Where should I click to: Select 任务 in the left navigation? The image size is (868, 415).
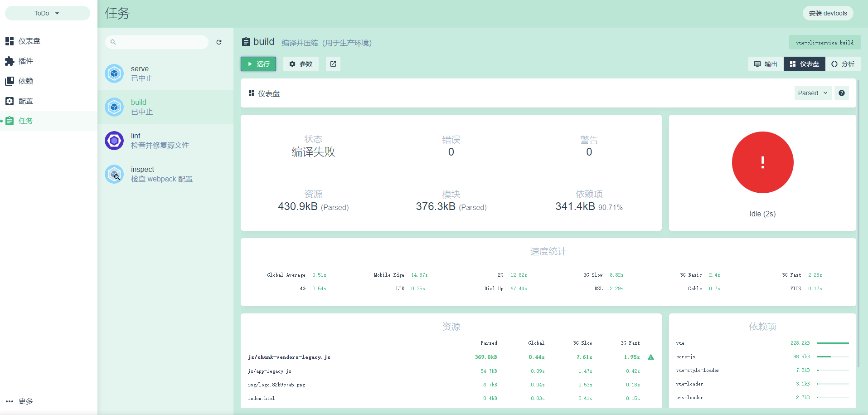pos(48,121)
